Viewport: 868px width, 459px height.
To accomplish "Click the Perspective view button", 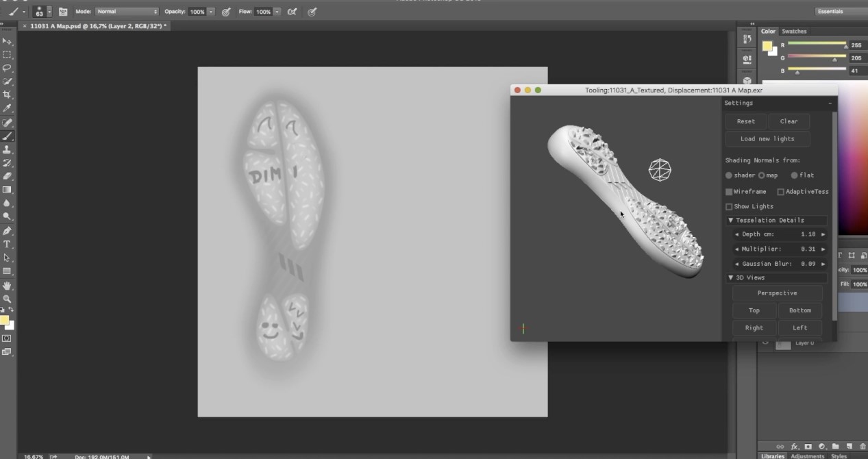I will (x=777, y=293).
